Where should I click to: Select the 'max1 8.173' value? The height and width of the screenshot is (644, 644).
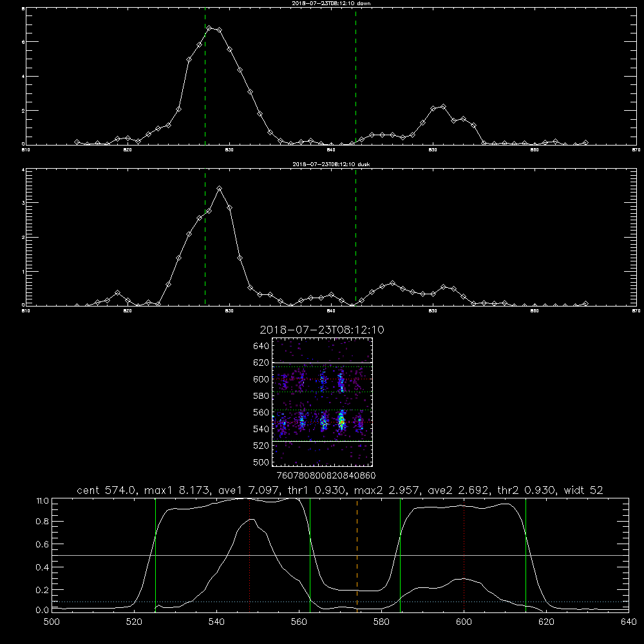pyautogui.click(x=178, y=490)
